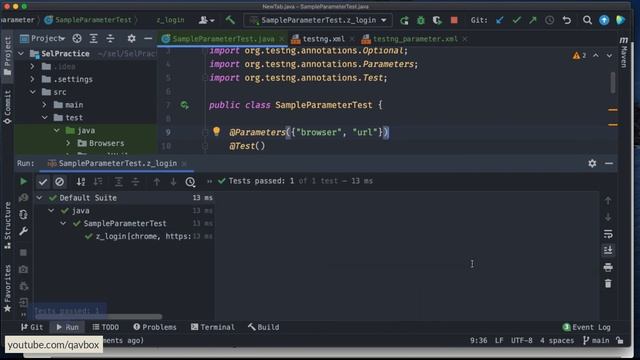Image resolution: width=640 pixels, height=360 pixels.
Task: Open the run configuration dropdown
Action: click(x=318, y=20)
